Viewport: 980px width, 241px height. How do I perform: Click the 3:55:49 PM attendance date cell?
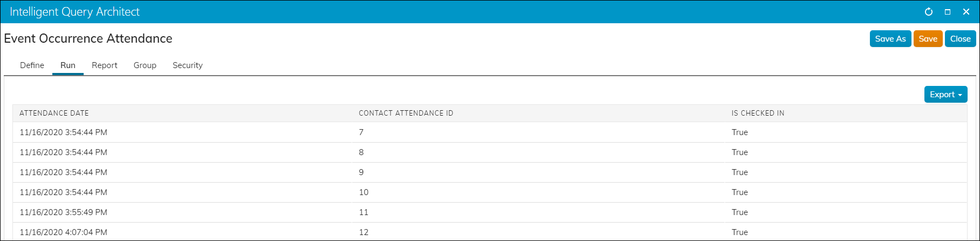(x=63, y=212)
